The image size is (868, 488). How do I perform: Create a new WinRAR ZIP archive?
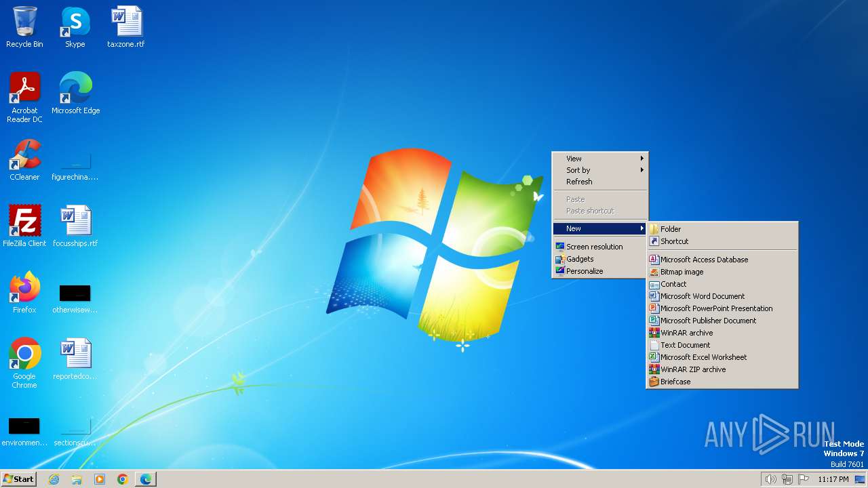click(722, 369)
